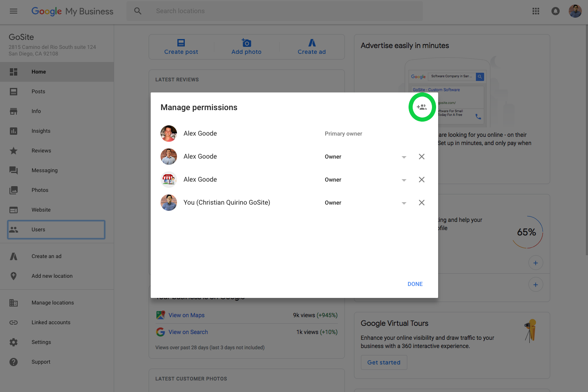Screen dimensions: 588x392
Task: Click the Insights bar chart icon
Action: (14, 131)
